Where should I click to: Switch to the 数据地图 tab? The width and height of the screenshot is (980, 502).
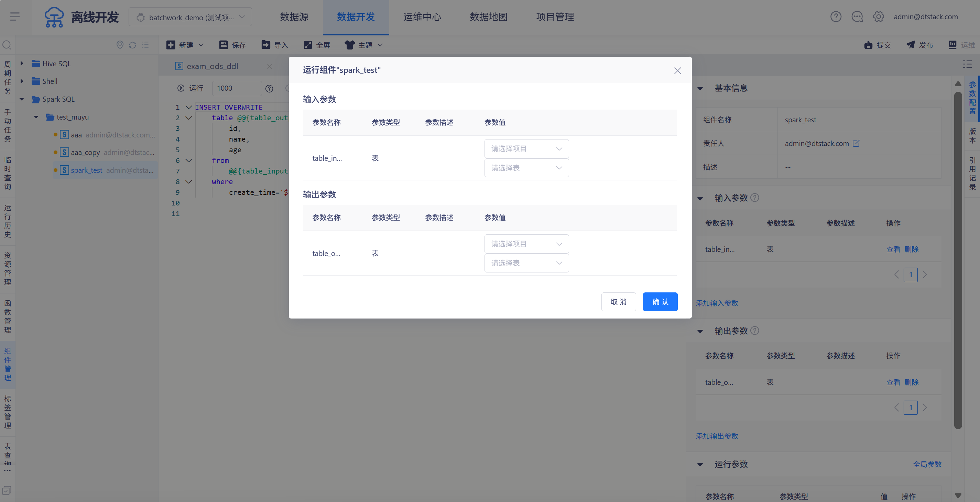[489, 17]
